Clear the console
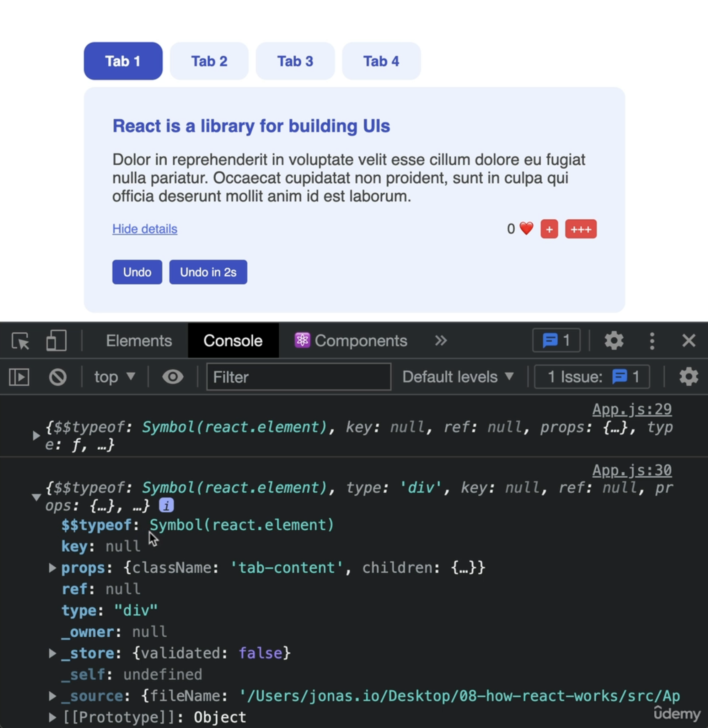The width and height of the screenshot is (708, 728). tap(57, 377)
